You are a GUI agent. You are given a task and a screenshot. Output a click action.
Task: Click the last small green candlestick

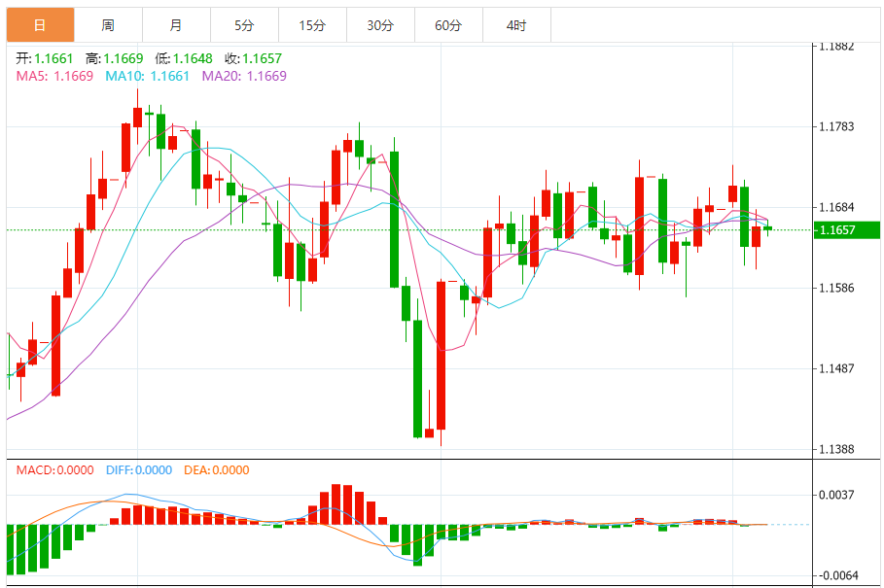tap(768, 228)
